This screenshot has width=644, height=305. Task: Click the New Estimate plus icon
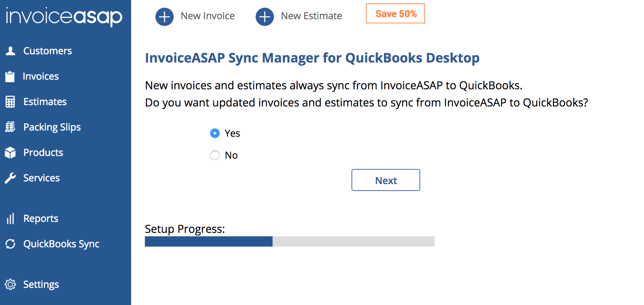[x=265, y=16]
